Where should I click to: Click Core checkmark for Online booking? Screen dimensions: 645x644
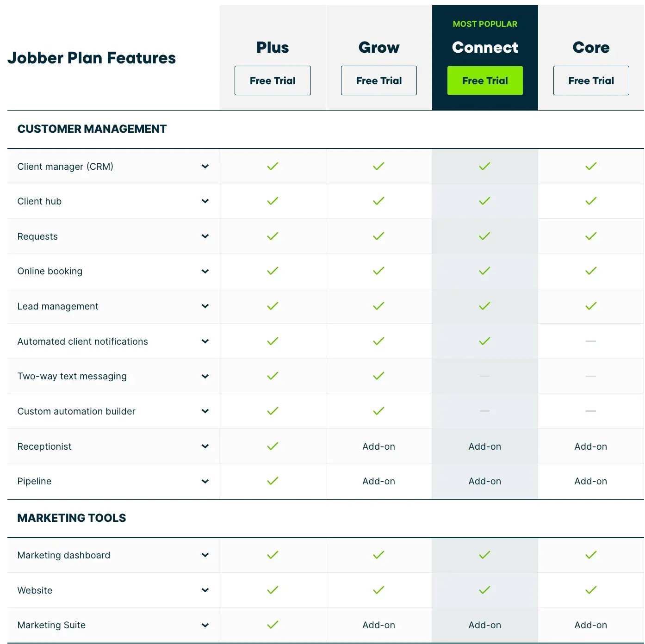(x=591, y=271)
